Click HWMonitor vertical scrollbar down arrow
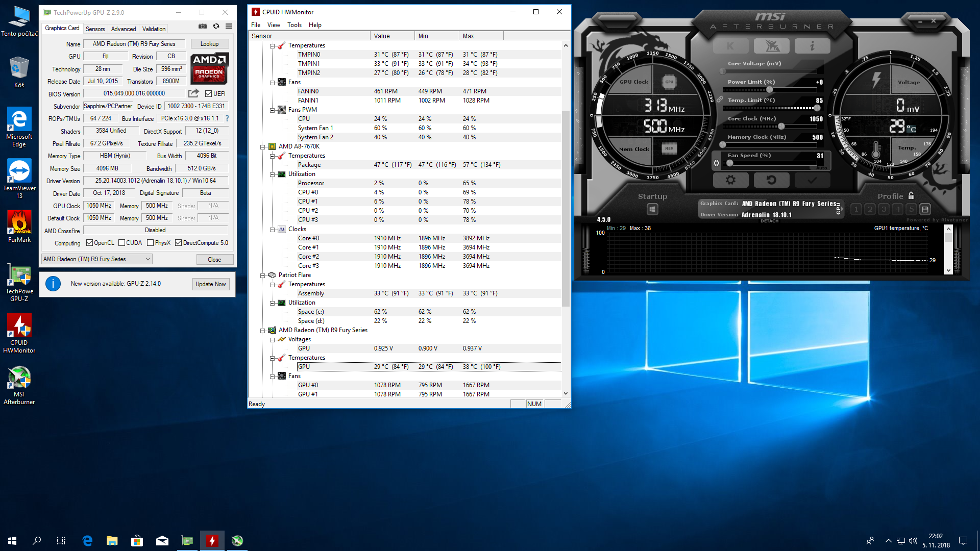Image resolution: width=980 pixels, height=551 pixels. coord(566,393)
